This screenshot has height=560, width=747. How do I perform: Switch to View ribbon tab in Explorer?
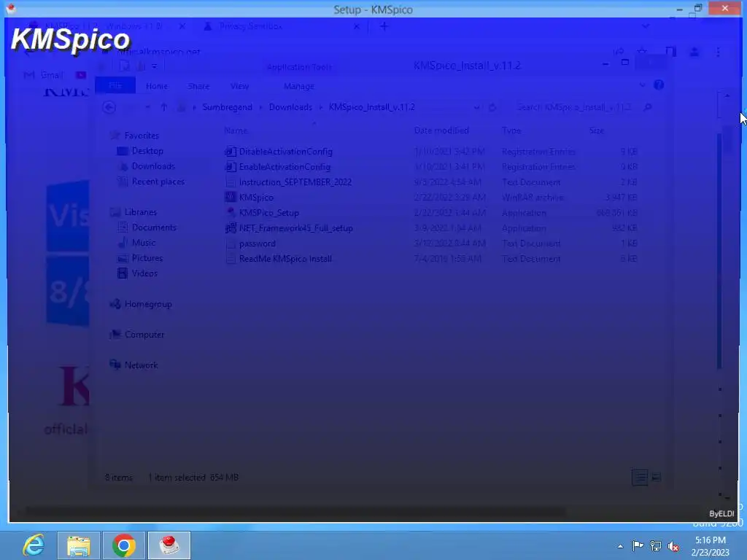tap(239, 86)
